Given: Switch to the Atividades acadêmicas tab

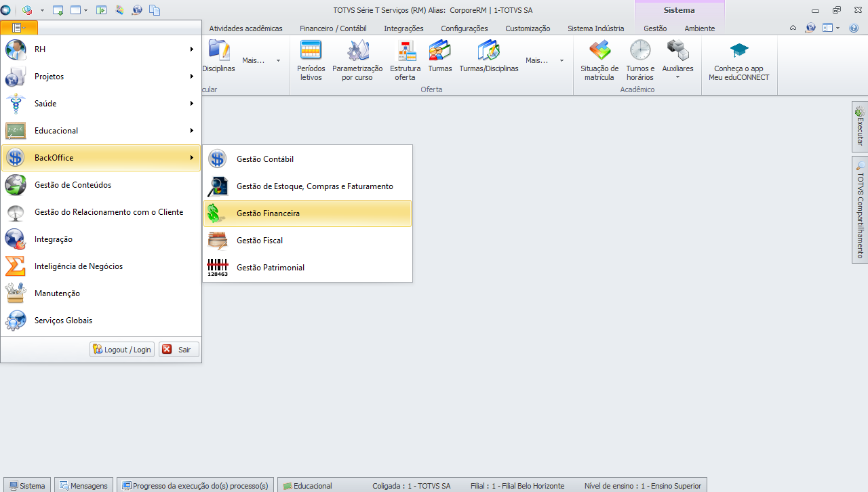Looking at the screenshot, I should pyautogui.click(x=245, y=28).
